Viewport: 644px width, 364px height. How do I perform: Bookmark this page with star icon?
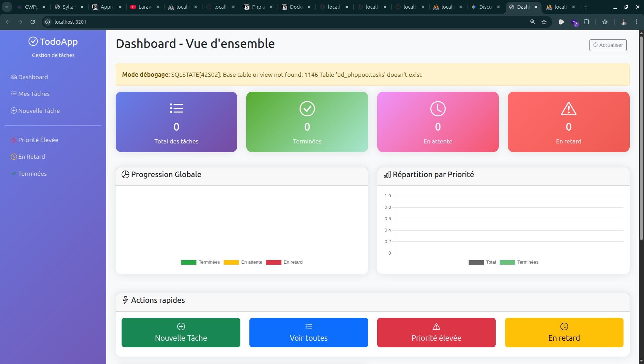[544, 22]
